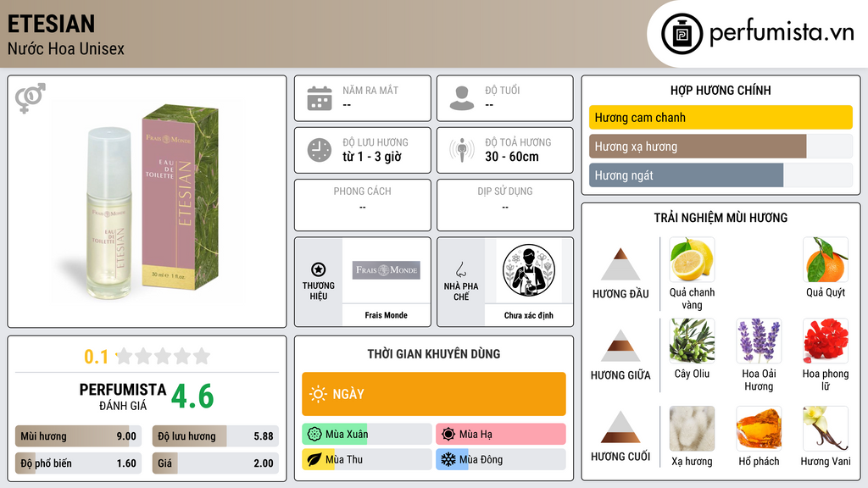The width and height of the screenshot is (868, 488).
Task: Click the Mùa Đông season bar
Action: coord(501,459)
